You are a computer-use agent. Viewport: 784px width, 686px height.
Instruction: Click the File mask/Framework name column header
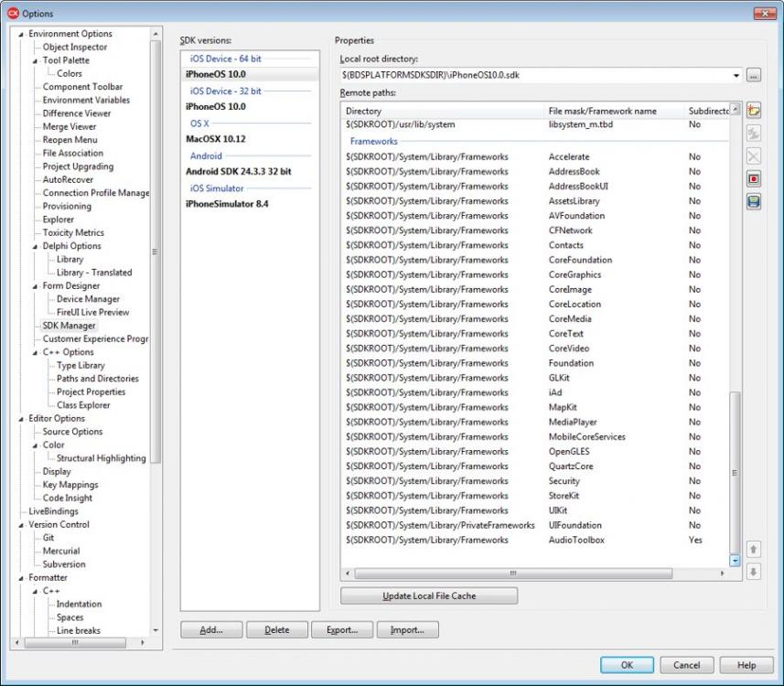click(615, 111)
